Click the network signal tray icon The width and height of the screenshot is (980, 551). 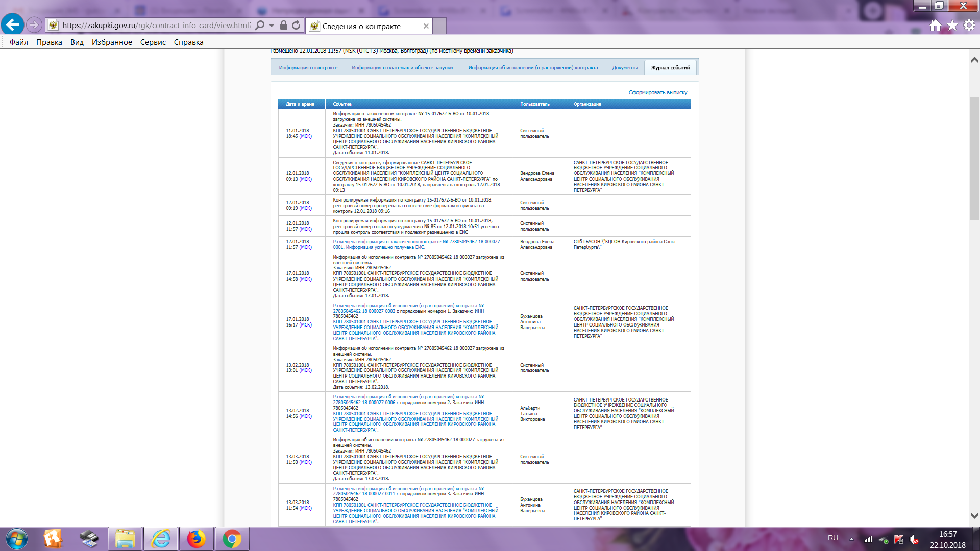pos(868,539)
